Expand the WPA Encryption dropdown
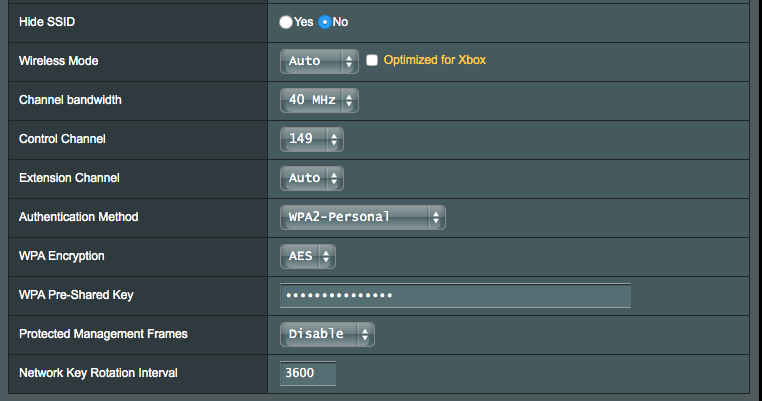 click(x=307, y=256)
